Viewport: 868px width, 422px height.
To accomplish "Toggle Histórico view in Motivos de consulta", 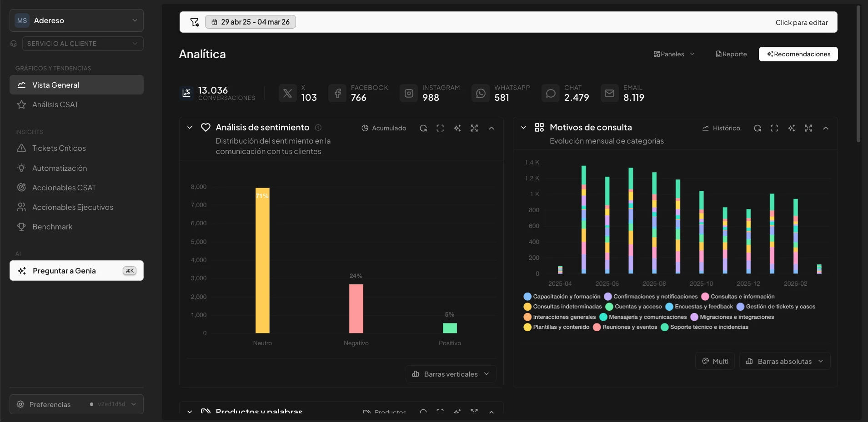I will pyautogui.click(x=721, y=128).
